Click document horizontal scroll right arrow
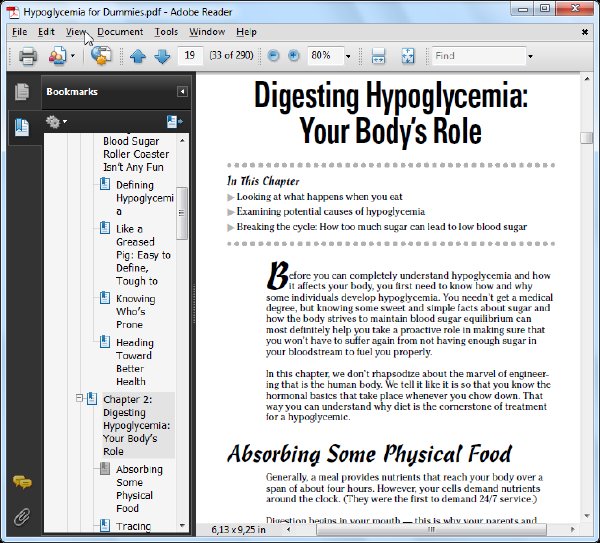Screen dimensions: 600x543 click(x=572, y=530)
